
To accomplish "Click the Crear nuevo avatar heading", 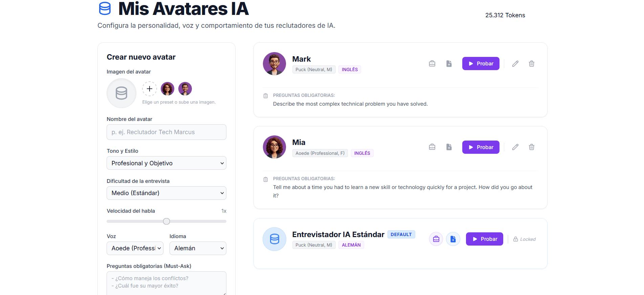I will (x=141, y=57).
